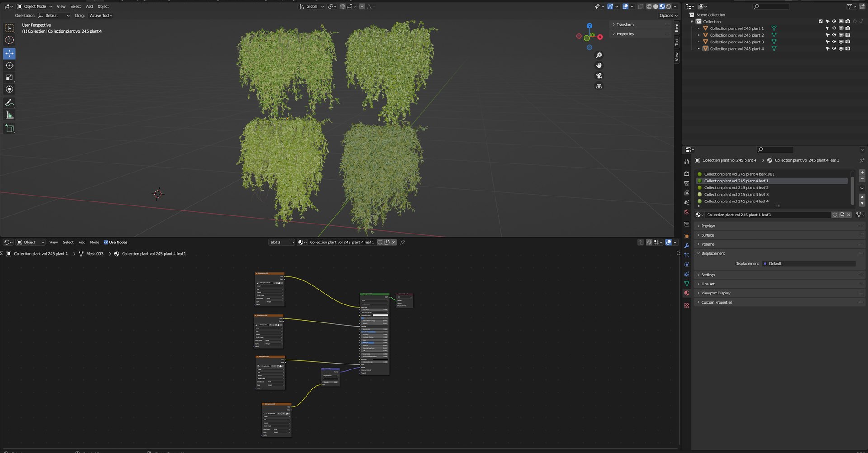Select the Add Cube tool
The width and height of the screenshot is (868, 453).
point(9,128)
